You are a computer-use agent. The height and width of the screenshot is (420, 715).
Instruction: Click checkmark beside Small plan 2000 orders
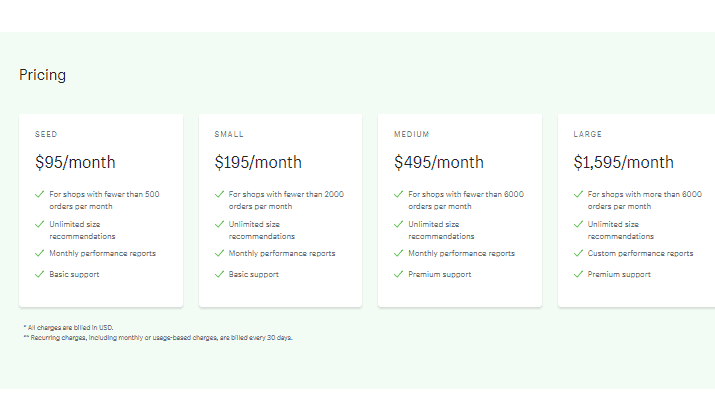click(219, 194)
